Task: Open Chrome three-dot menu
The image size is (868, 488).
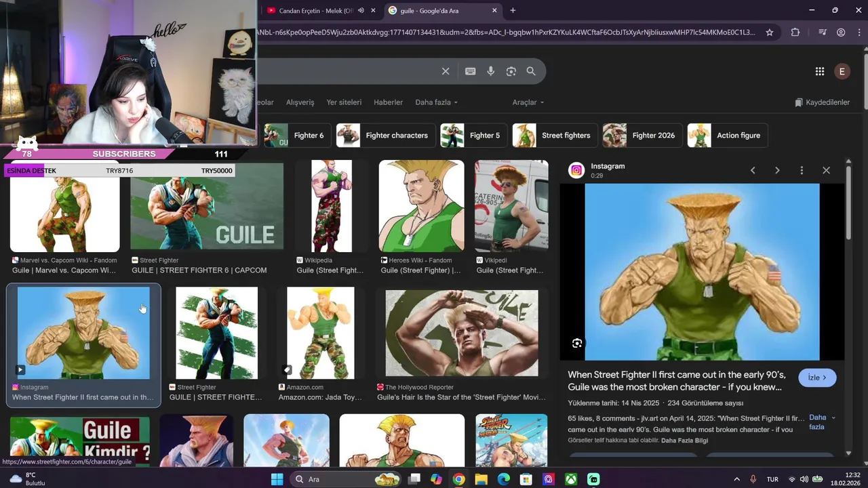Action: coord(859,32)
